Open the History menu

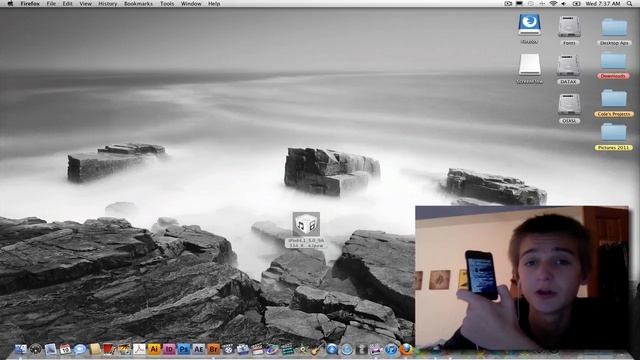[108, 4]
